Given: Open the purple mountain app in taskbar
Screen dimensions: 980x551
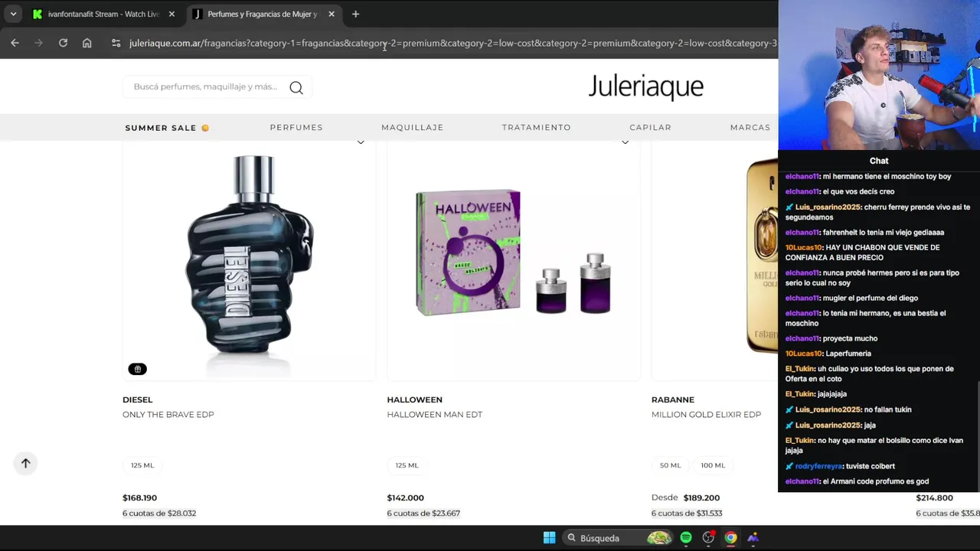Looking at the screenshot, I should [753, 538].
